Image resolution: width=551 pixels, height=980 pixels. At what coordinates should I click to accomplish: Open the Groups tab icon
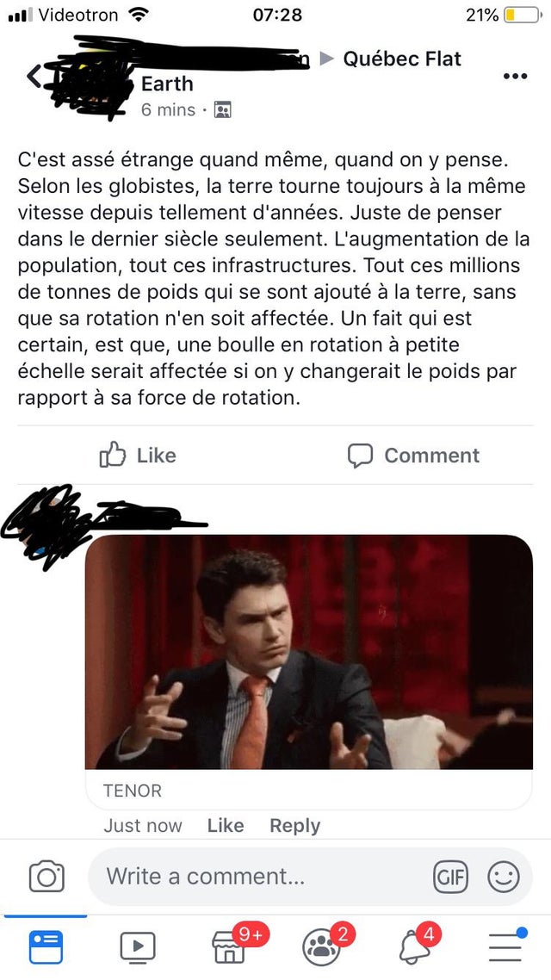click(x=321, y=947)
